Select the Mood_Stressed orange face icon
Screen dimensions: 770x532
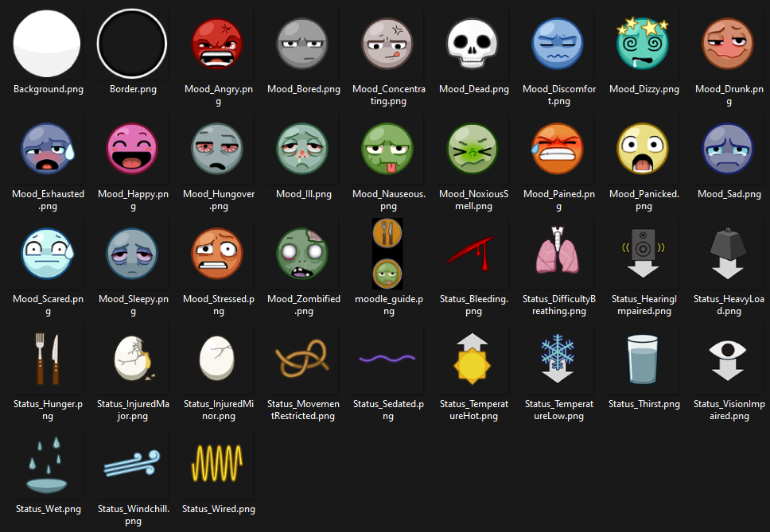pyautogui.click(x=217, y=254)
